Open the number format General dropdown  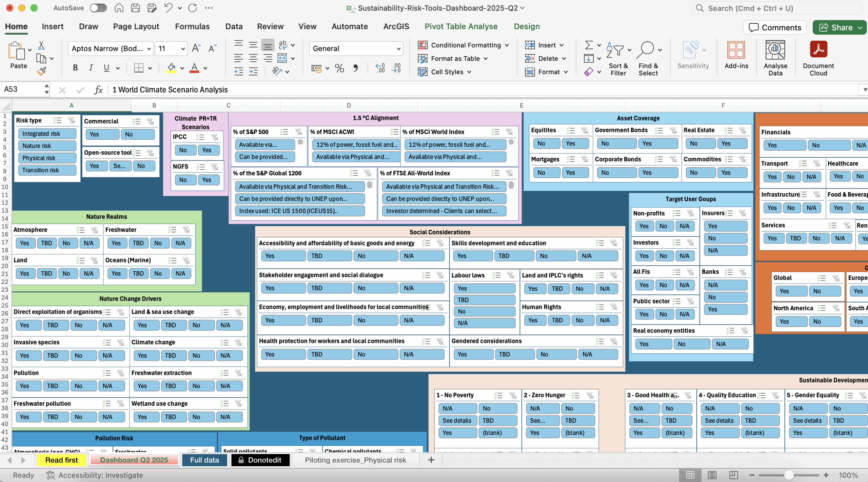(x=398, y=49)
